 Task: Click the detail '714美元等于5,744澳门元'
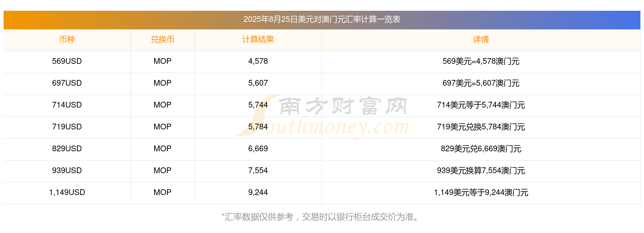coord(481,105)
